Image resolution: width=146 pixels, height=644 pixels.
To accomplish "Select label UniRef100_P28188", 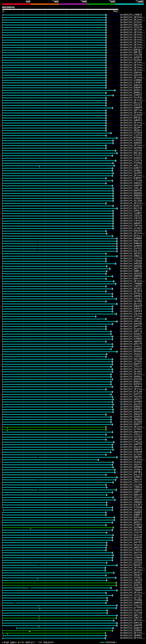I will [131, 507].
